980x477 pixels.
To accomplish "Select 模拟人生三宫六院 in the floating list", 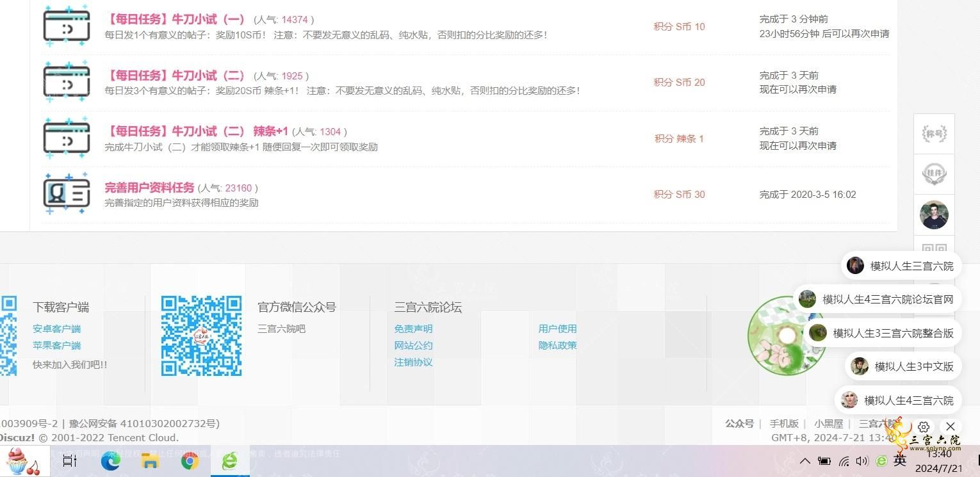I will 901,266.
